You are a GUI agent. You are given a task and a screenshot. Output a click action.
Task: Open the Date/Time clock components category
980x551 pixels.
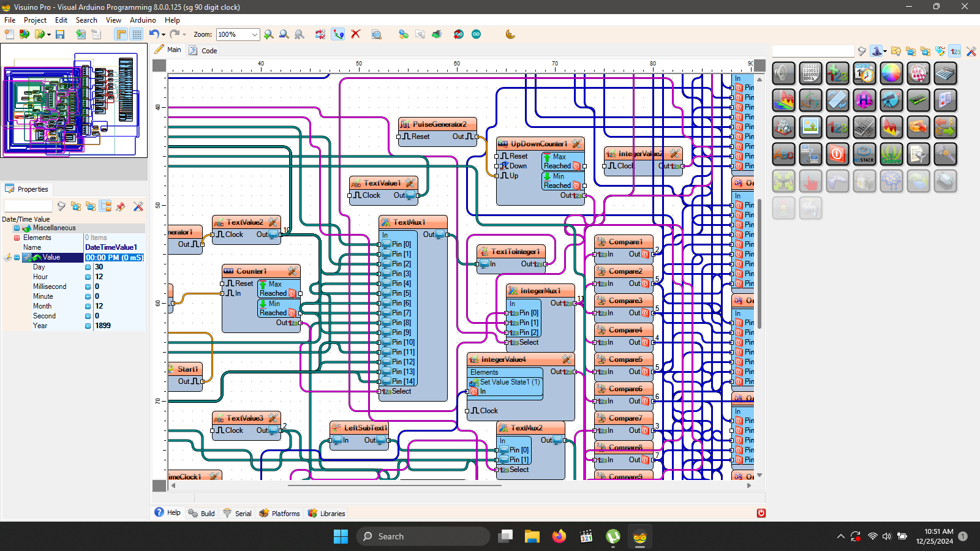point(864,73)
